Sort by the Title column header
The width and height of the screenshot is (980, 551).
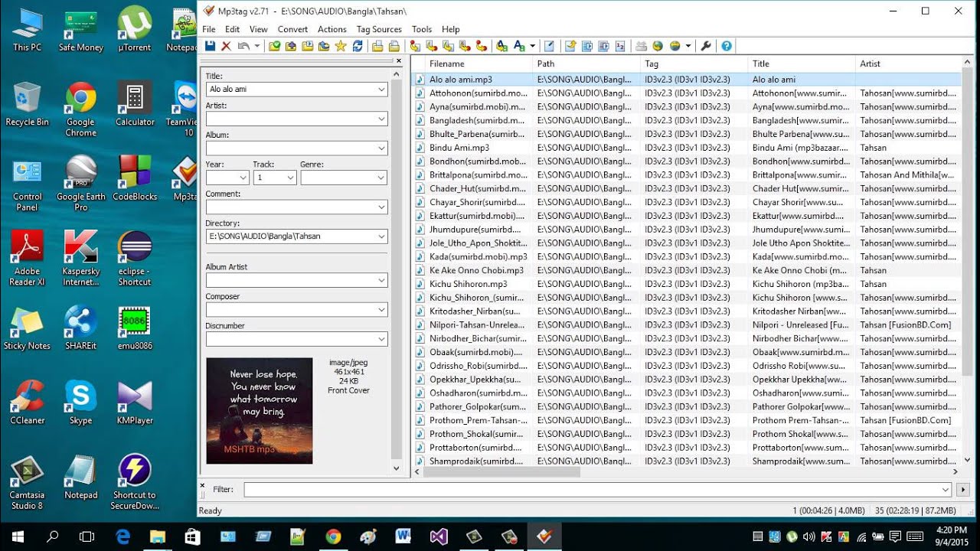[x=802, y=64]
